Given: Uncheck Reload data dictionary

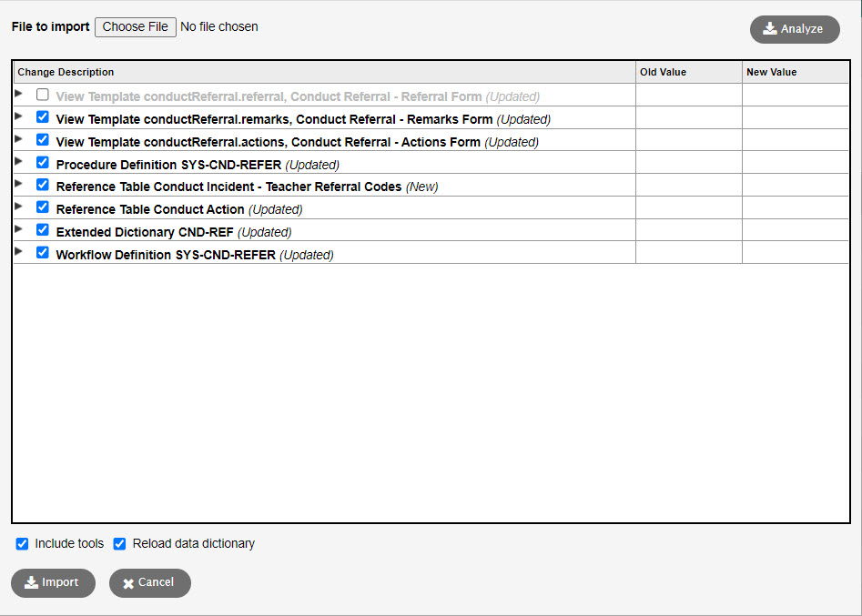Looking at the screenshot, I should 119,543.
